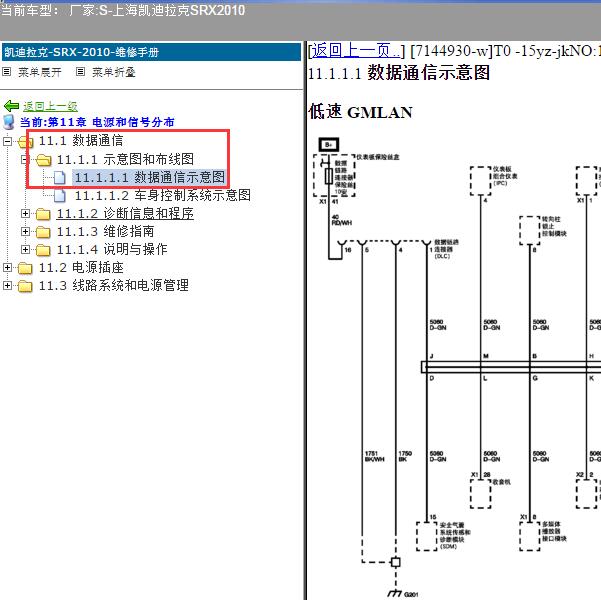Select the 11.1 数据通信 label
The width and height of the screenshot is (601, 600).
[x=81, y=141]
